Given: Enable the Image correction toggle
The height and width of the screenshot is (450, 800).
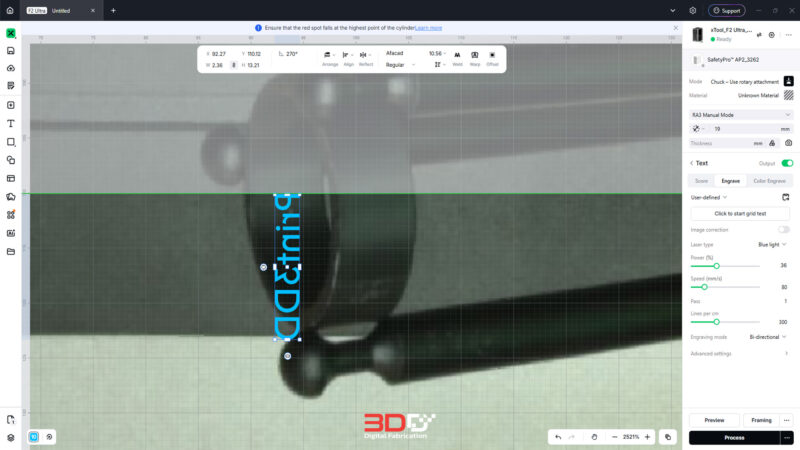Looking at the screenshot, I should click(x=784, y=230).
